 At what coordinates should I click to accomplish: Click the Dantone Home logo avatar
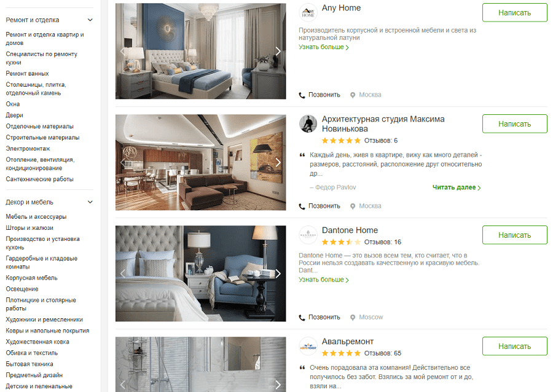pos(308,235)
